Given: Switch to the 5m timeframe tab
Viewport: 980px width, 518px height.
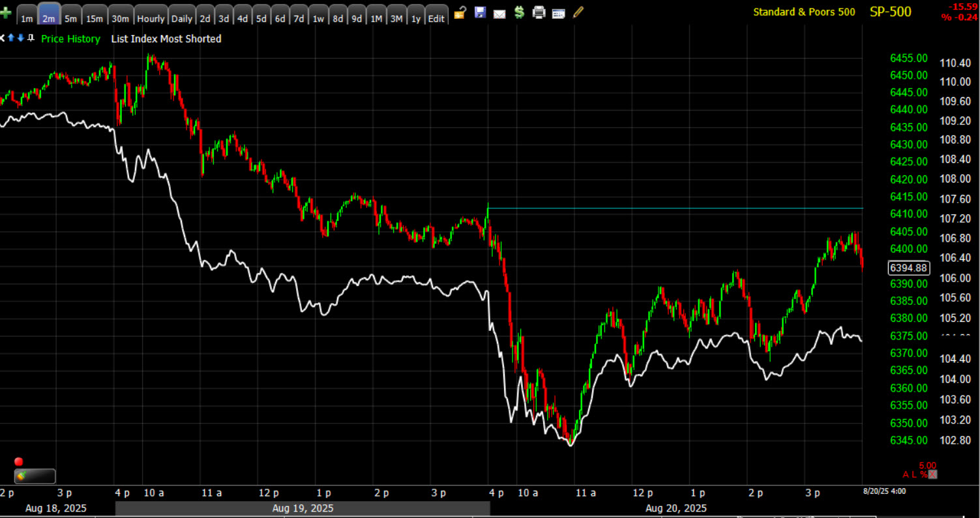Looking at the screenshot, I should 70,18.
